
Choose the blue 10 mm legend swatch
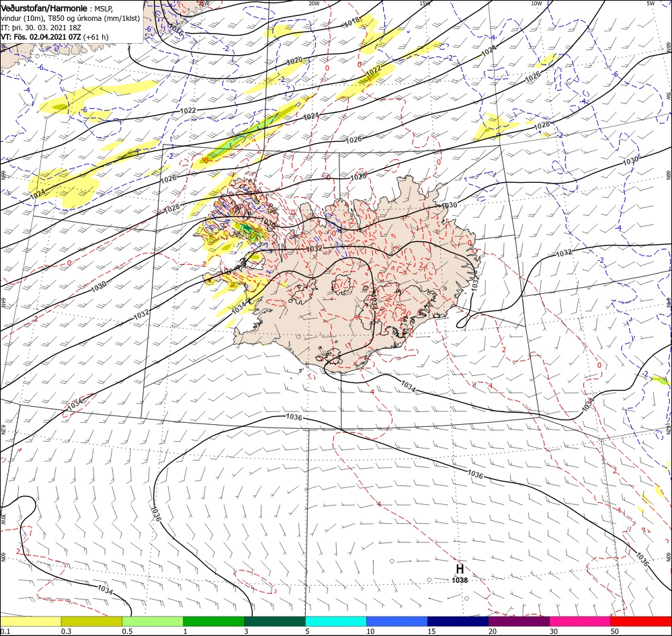[397, 621]
